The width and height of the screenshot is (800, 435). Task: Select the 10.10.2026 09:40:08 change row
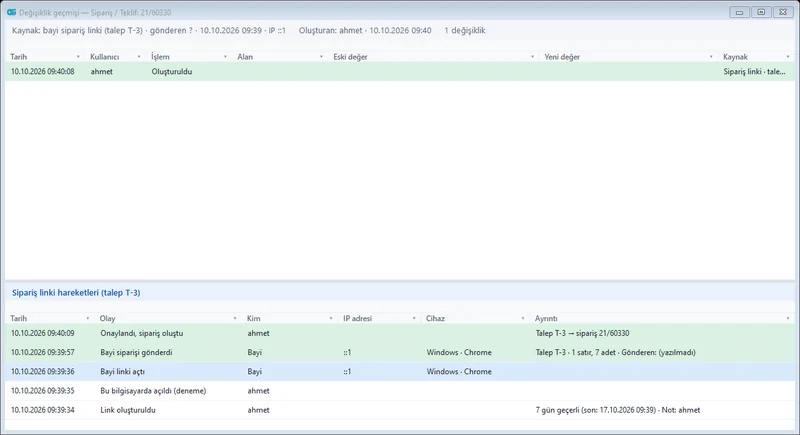(x=400, y=71)
